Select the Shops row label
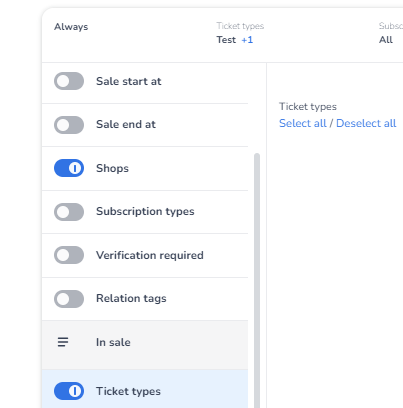 click(x=112, y=168)
